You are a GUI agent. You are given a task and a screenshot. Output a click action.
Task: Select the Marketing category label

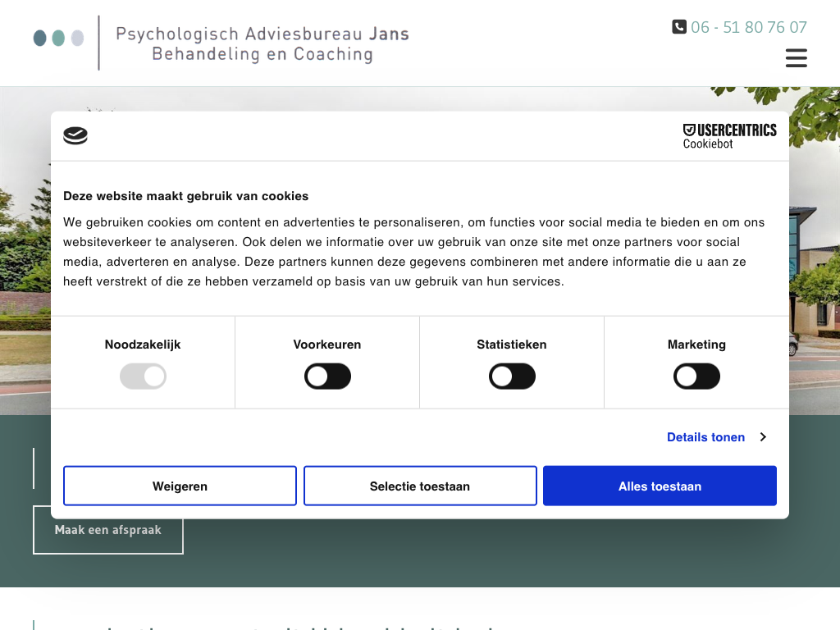click(696, 345)
